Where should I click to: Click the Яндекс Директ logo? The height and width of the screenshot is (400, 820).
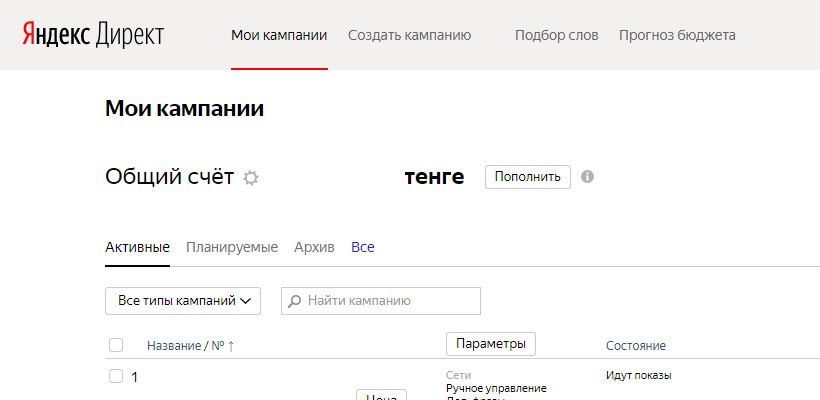pyautogui.click(x=93, y=35)
